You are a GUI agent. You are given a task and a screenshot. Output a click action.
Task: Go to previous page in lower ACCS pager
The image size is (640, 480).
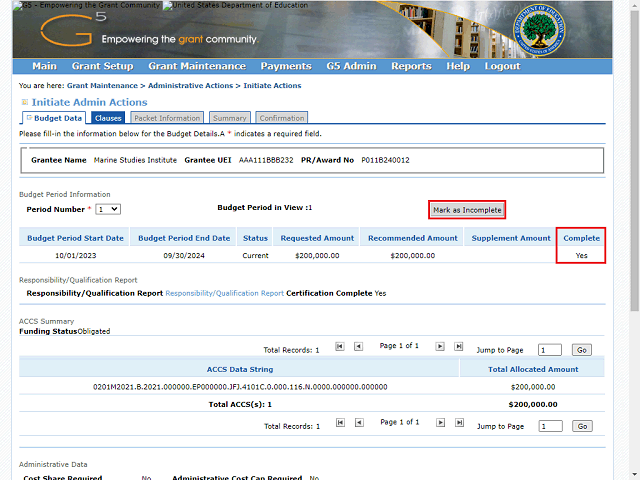pos(359,422)
